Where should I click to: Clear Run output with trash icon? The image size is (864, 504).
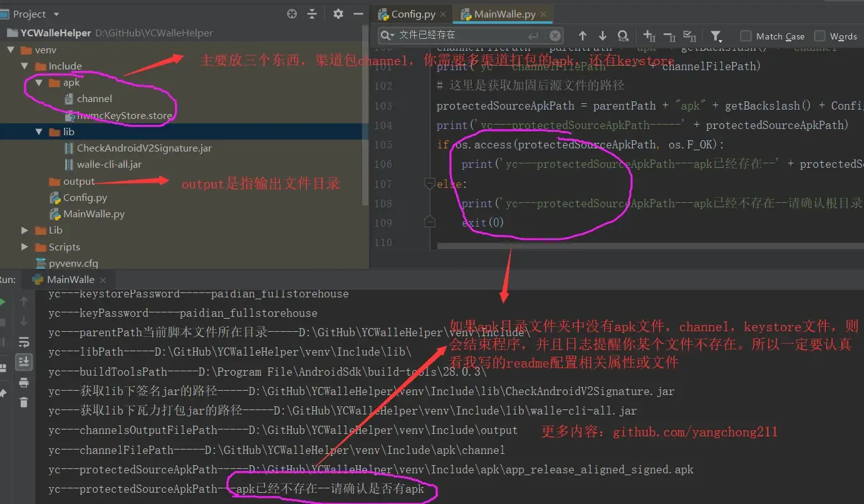24,402
